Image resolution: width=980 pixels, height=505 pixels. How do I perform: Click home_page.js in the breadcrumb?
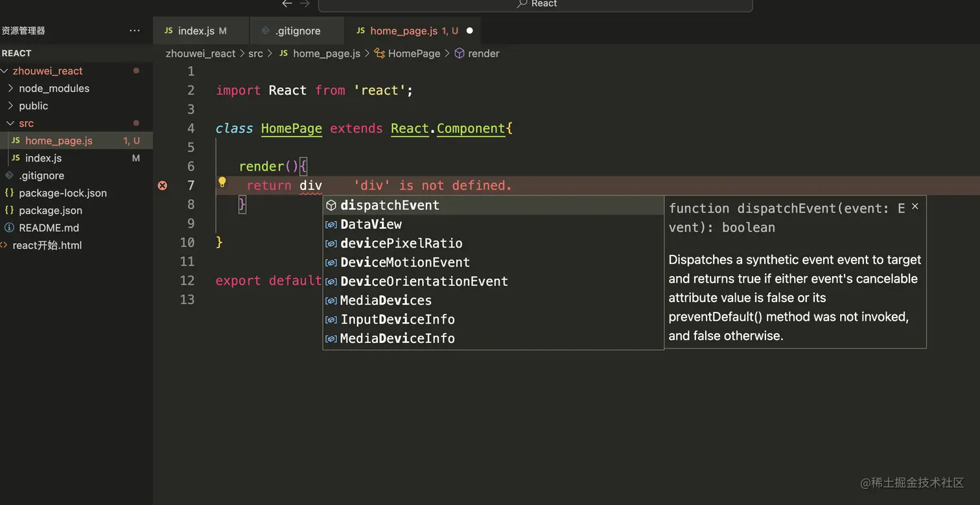tap(326, 54)
